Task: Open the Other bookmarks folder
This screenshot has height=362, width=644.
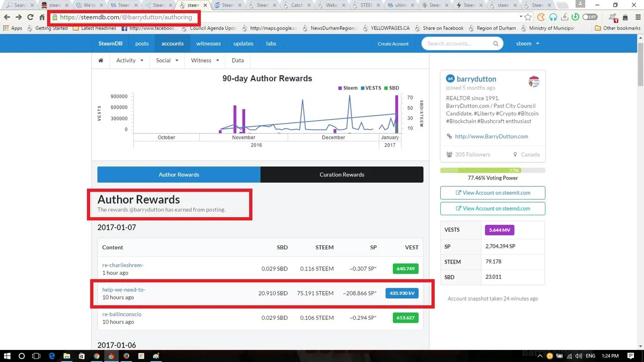Action: pyautogui.click(x=617, y=28)
